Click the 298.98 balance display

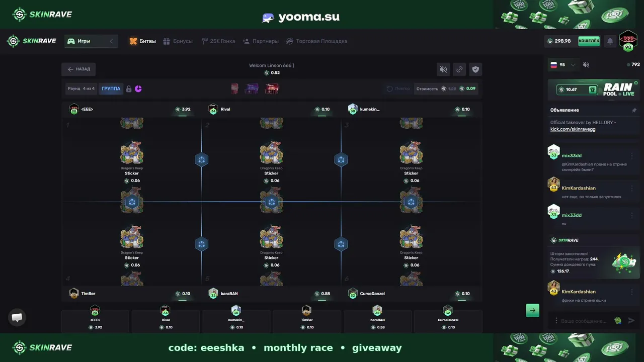point(559,41)
